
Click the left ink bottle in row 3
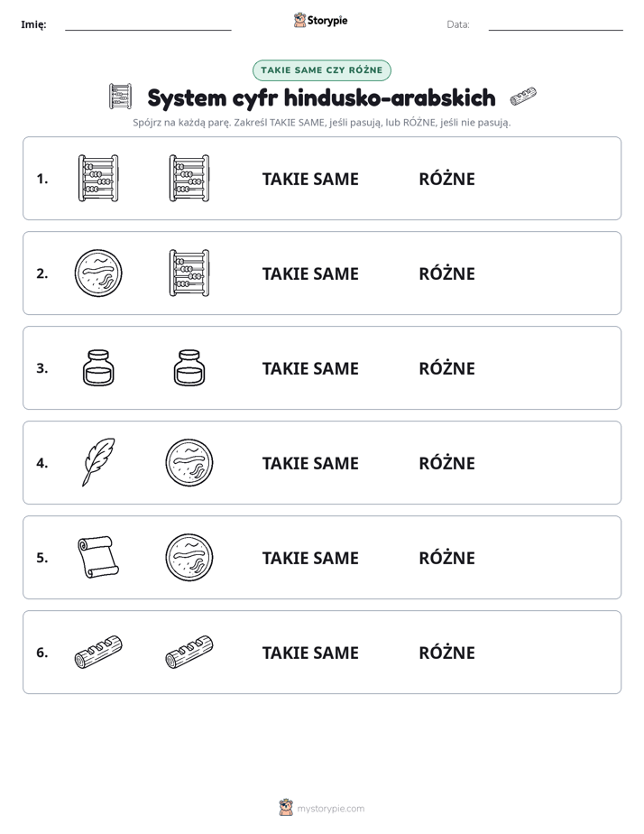click(98, 367)
